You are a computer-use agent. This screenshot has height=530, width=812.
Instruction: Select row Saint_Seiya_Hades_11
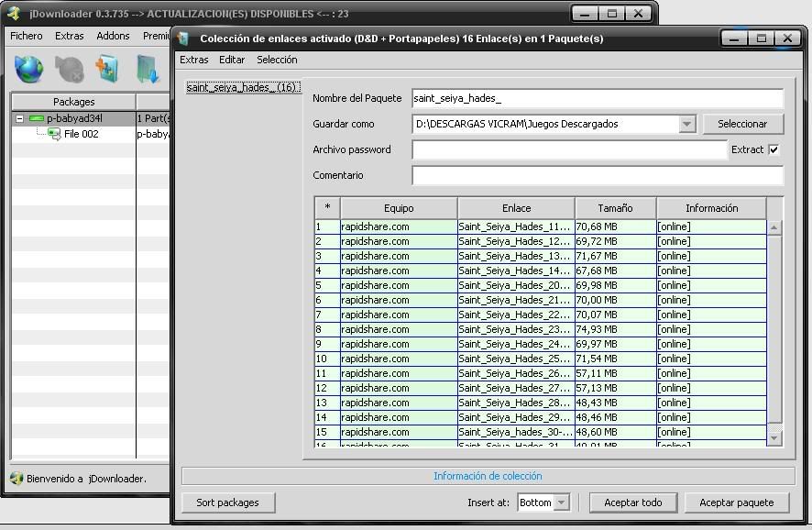tap(540, 226)
